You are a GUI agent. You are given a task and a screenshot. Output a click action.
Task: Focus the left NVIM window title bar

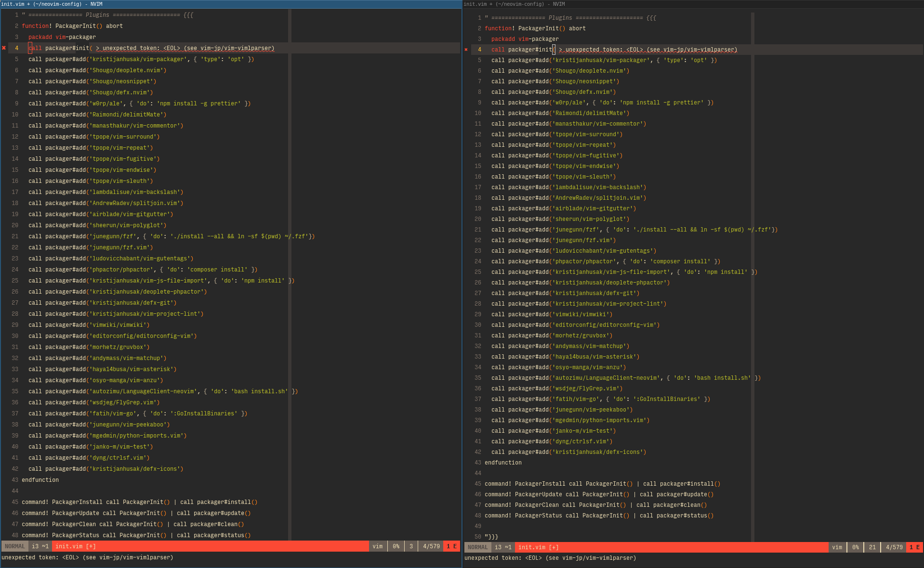pos(231,4)
